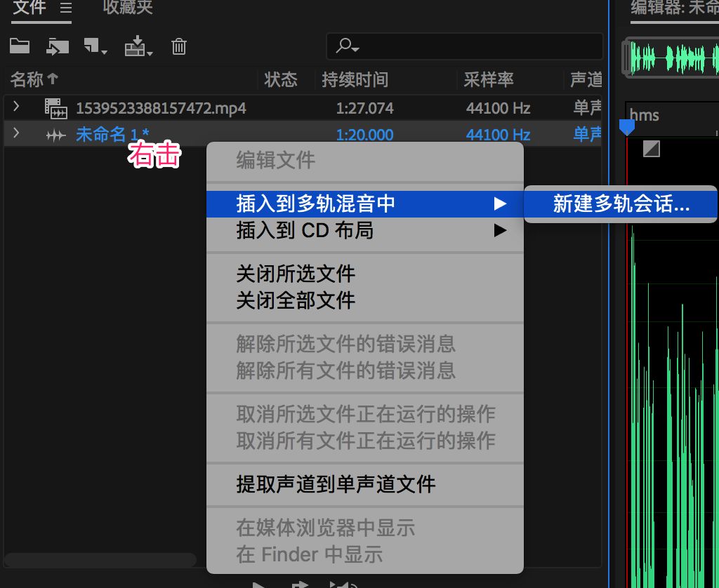The height and width of the screenshot is (588, 719).
Task: Click the trash icon to delete selected file
Action: point(178,46)
